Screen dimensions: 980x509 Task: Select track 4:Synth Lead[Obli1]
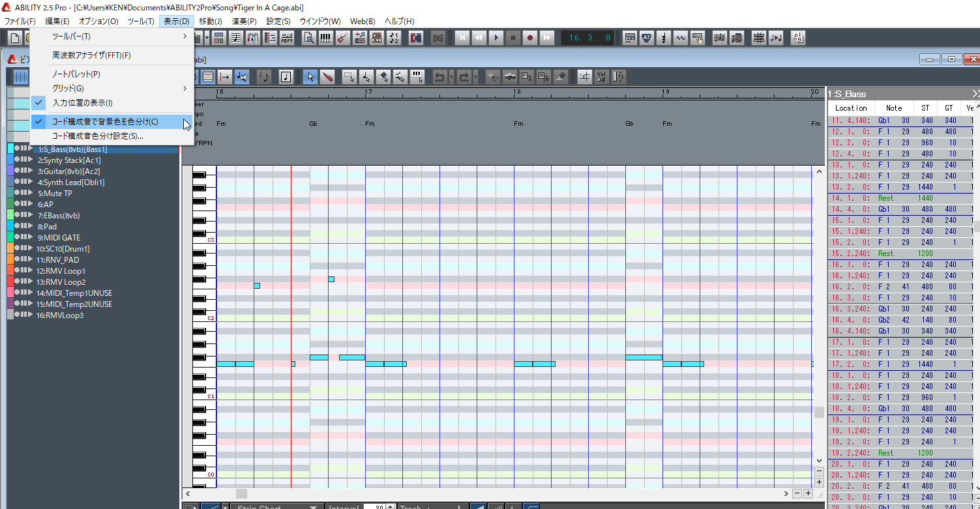(x=71, y=182)
